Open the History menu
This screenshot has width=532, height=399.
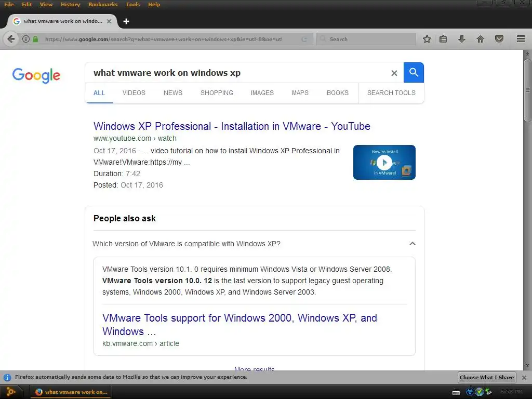(70, 4)
